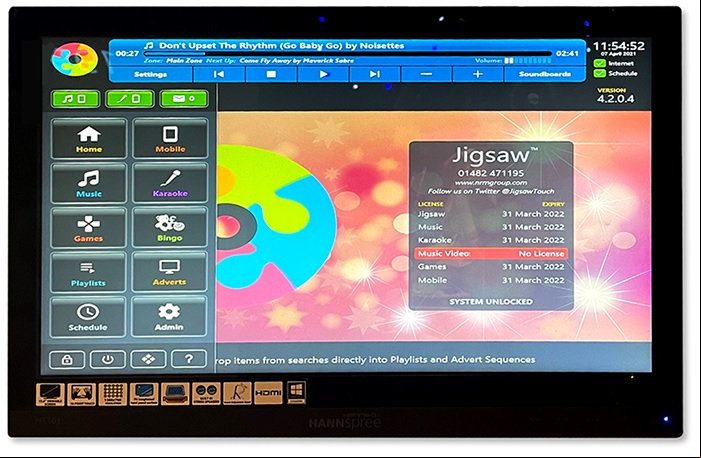Click the current song title text

pyautogui.click(x=282, y=46)
